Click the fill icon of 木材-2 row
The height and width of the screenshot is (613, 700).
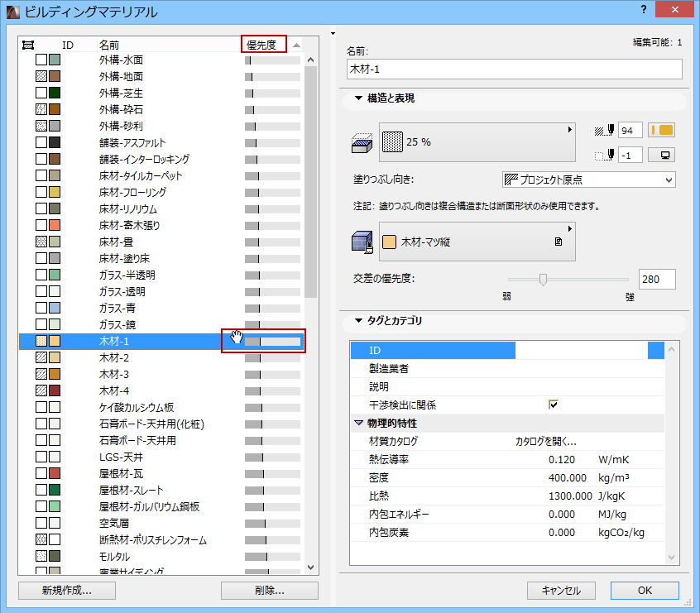(41, 357)
